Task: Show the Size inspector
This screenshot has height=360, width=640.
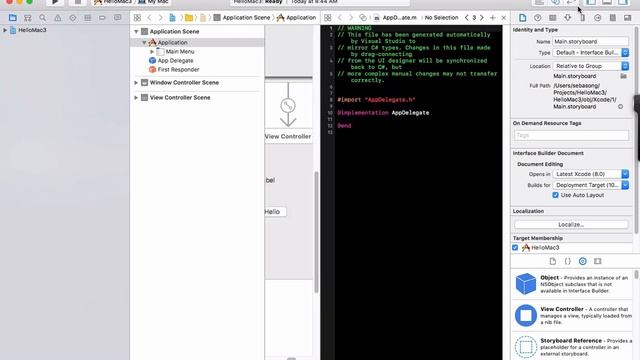Action: [x=582, y=18]
